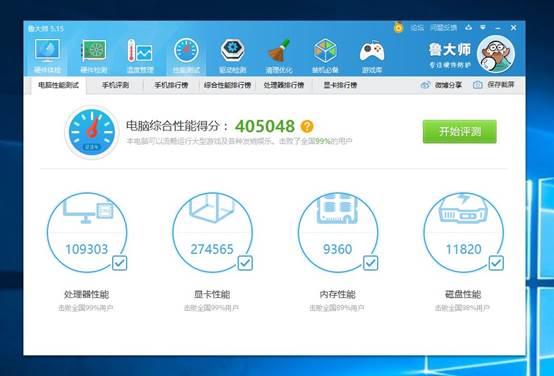The image size is (554, 376).
Task: Switch to the 显卡排行榜 tab
Action: pos(340,85)
